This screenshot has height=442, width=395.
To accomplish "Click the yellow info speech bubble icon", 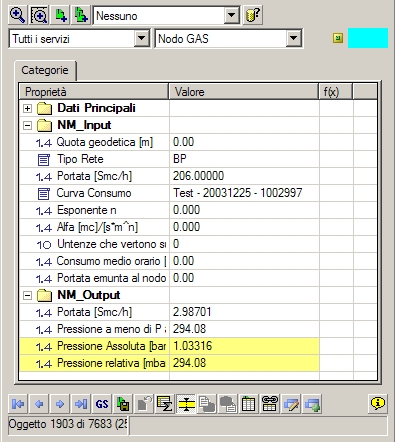I will tap(377, 403).
